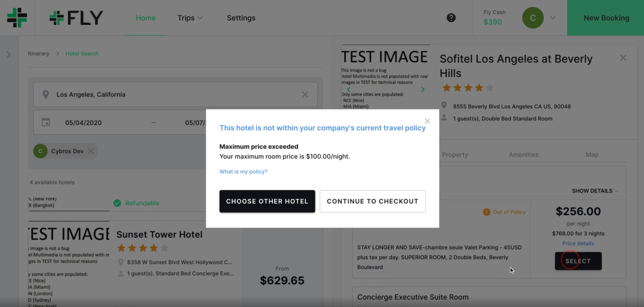Show next hotel image arrow
Image resolution: width=644 pixels, height=307 pixels.
coord(423,89)
